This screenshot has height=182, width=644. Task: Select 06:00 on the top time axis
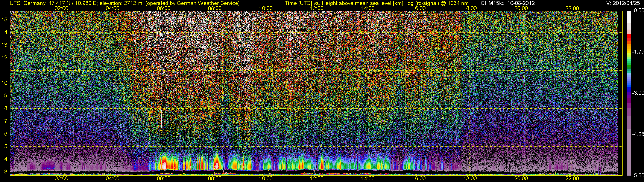point(164,8)
